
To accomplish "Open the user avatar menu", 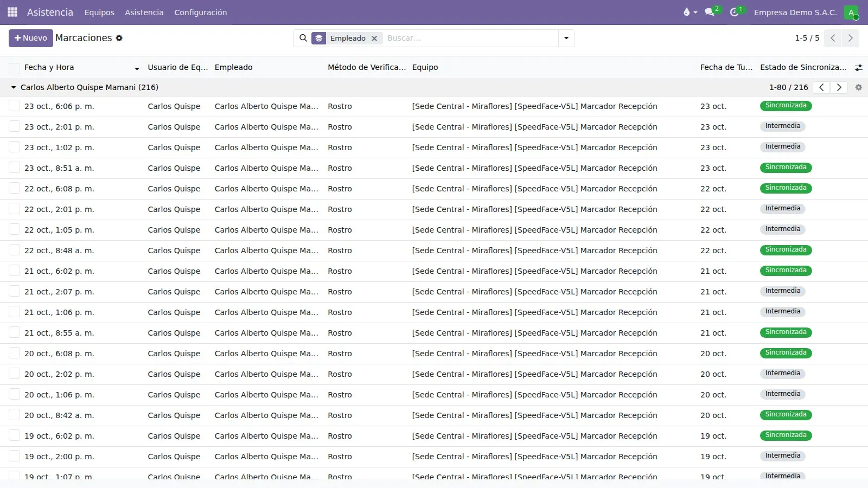I will point(851,12).
